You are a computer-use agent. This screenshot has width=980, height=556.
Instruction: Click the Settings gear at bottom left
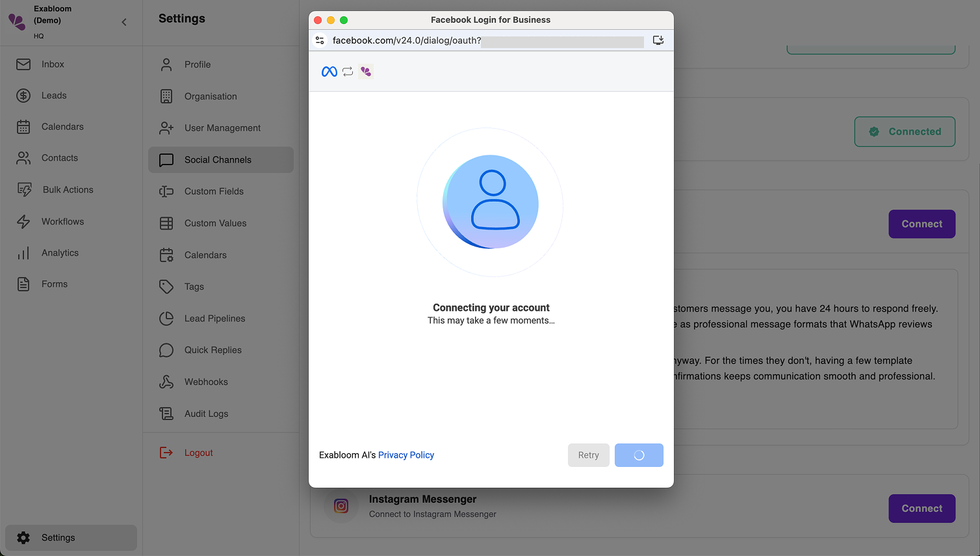coord(24,538)
